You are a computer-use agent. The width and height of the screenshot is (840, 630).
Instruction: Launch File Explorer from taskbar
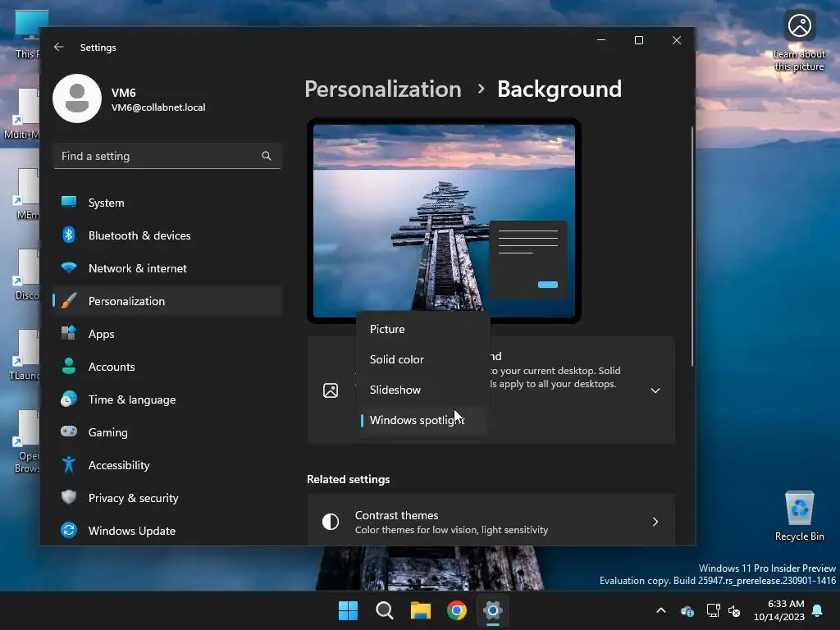tap(421, 610)
